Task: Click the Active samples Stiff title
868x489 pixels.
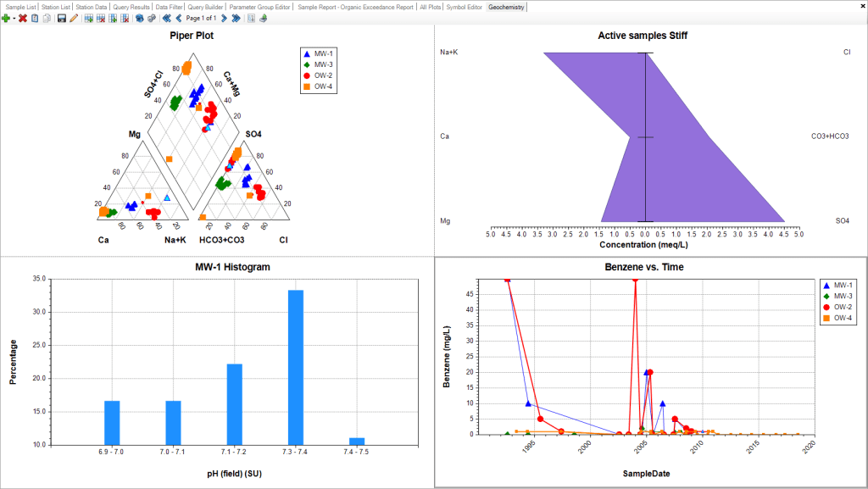Action: click(649, 36)
